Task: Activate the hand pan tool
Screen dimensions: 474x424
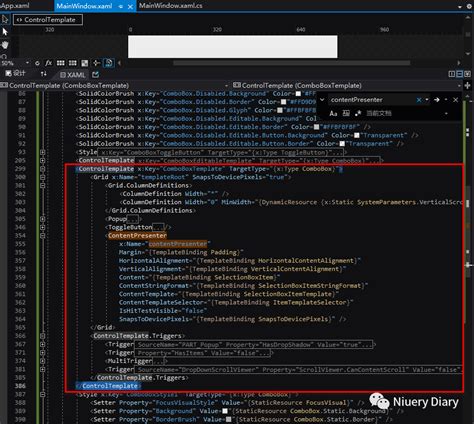Action: [x=5, y=45]
